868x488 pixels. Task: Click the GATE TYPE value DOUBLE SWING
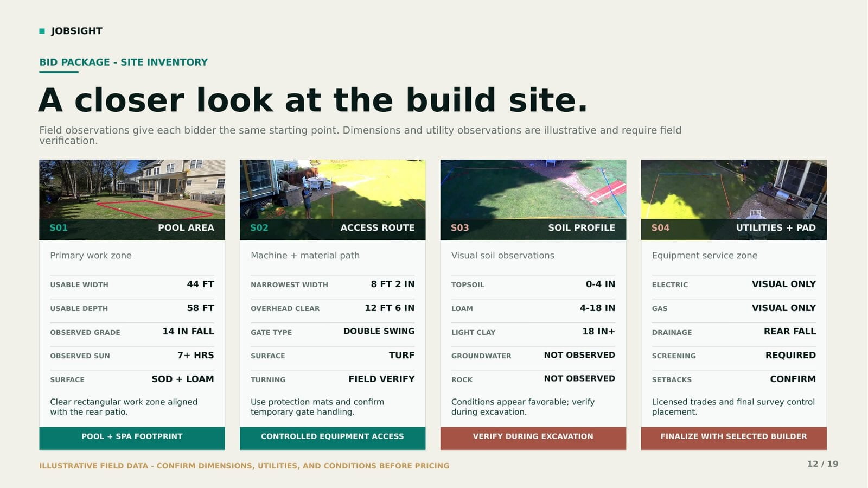point(379,331)
